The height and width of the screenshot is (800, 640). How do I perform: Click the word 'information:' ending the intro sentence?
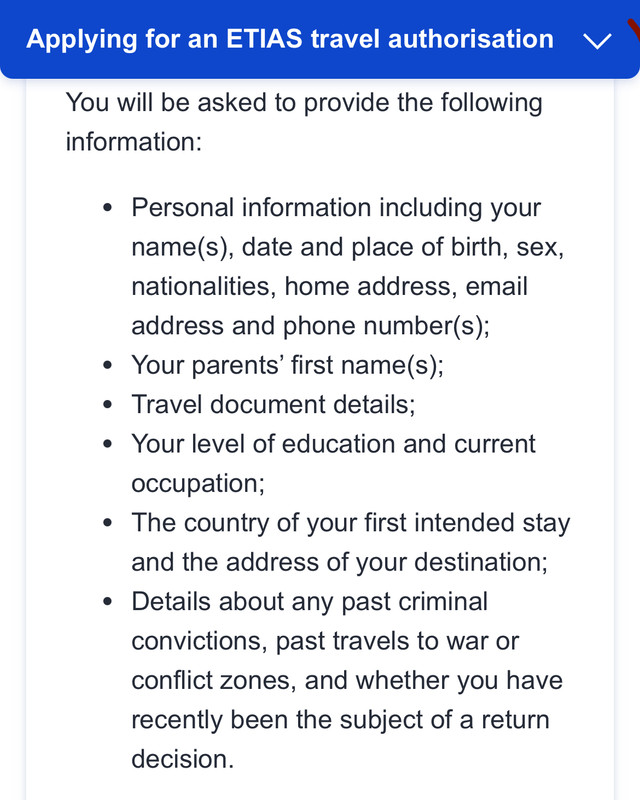point(134,142)
